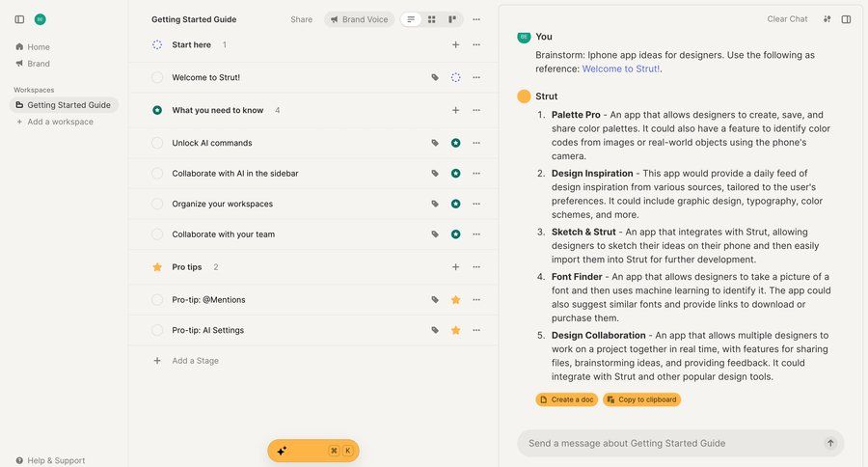Open tag icon for Unlock AI commands
868x467 pixels.
[x=435, y=143]
